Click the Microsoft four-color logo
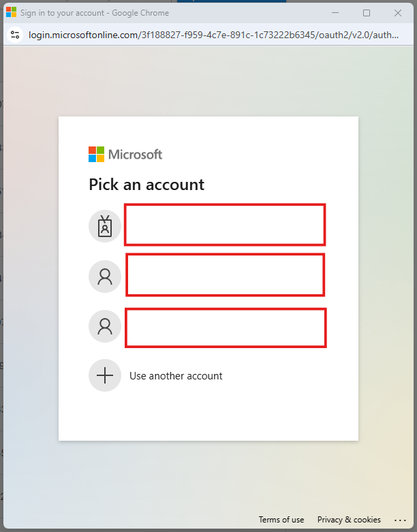 97,154
